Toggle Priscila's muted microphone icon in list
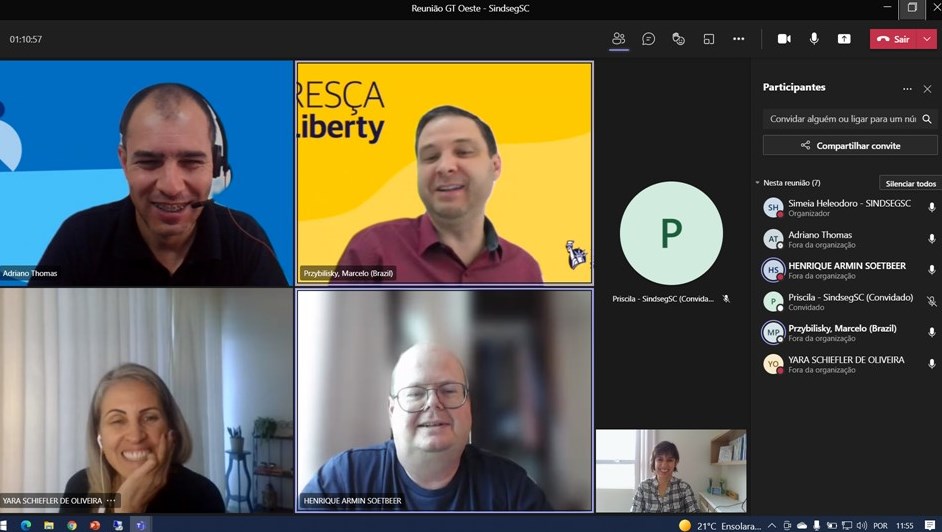The width and height of the screenshot is (942, 532). (931, 301)
